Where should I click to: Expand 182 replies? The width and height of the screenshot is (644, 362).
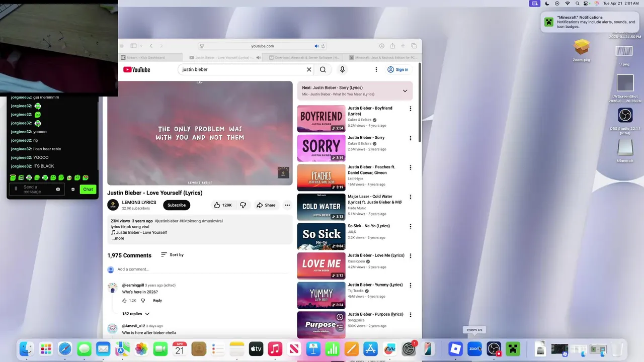click(x=136, y=314)
